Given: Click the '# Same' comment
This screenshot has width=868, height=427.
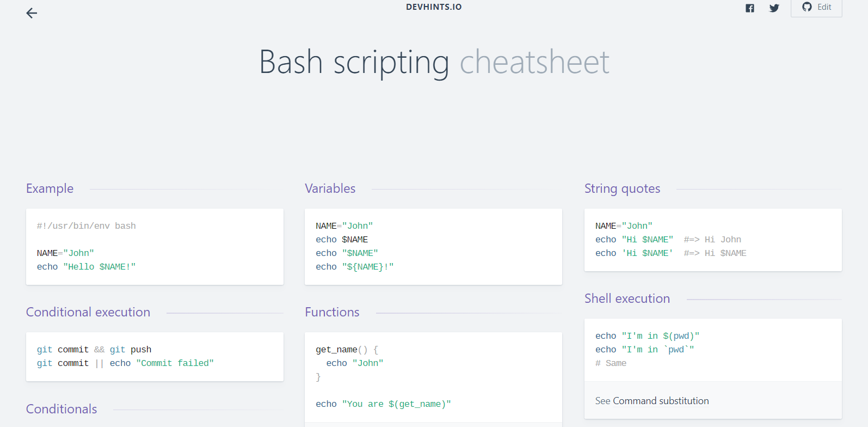Looking at the screenshot, I should pos(611,363).
